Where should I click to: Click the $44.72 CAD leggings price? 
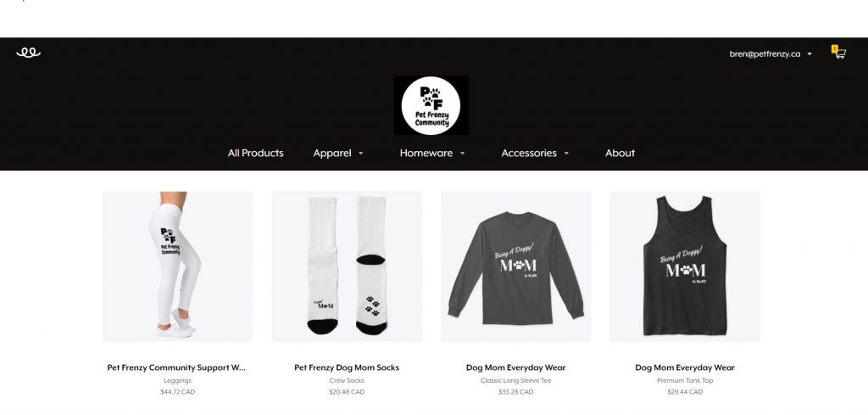(178, 392)
